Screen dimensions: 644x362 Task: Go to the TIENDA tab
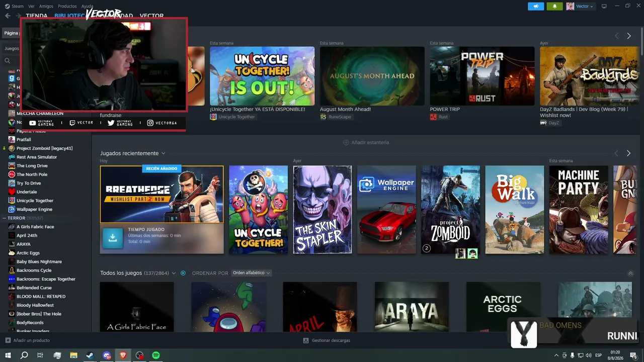click(x=37, y=16)
